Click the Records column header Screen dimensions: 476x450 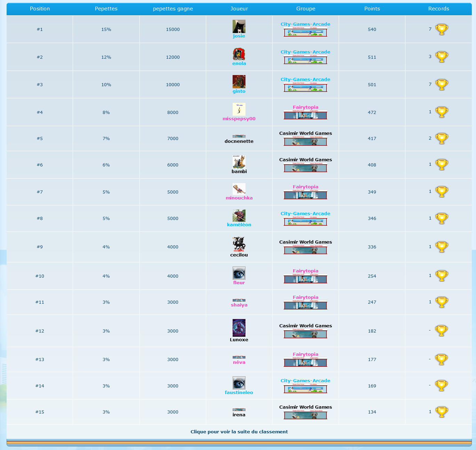click(438, 9)
